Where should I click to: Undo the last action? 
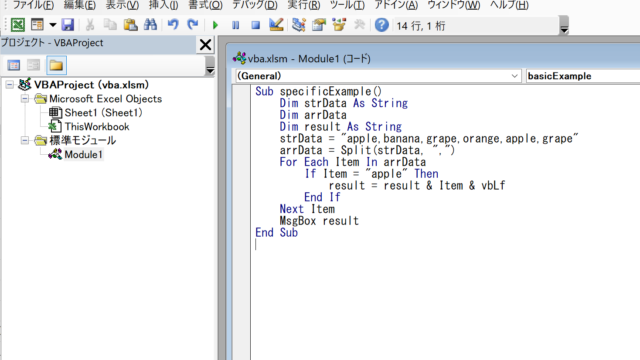pos(173,25)
